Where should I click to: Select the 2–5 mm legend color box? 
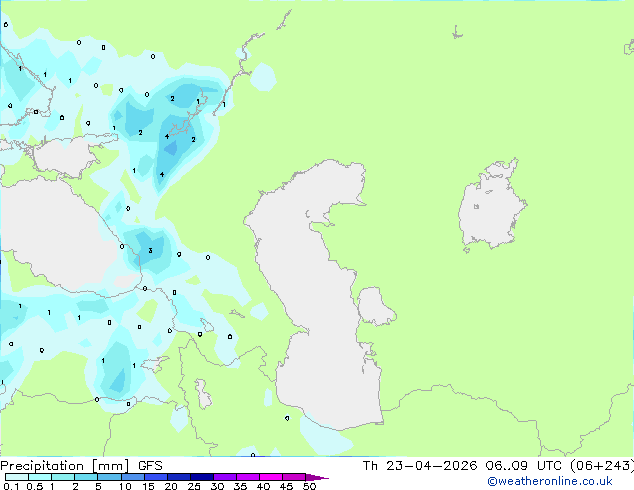pos(86,477)
